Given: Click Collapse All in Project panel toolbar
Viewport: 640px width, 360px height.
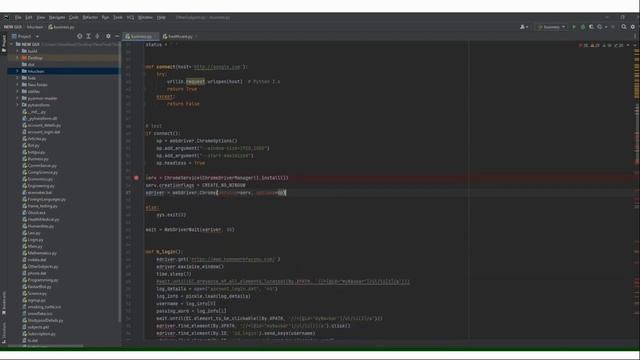Looking at the screenshot, I should click(97, 36).
